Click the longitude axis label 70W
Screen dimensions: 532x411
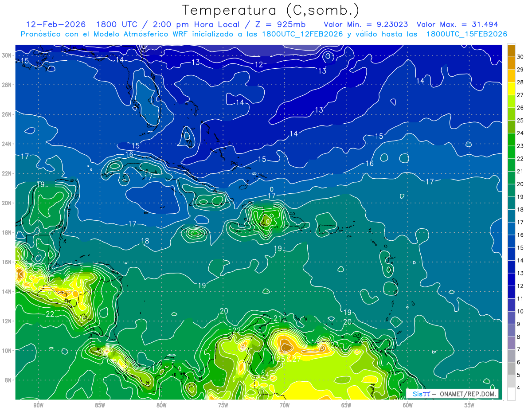(x=285, y=405)
